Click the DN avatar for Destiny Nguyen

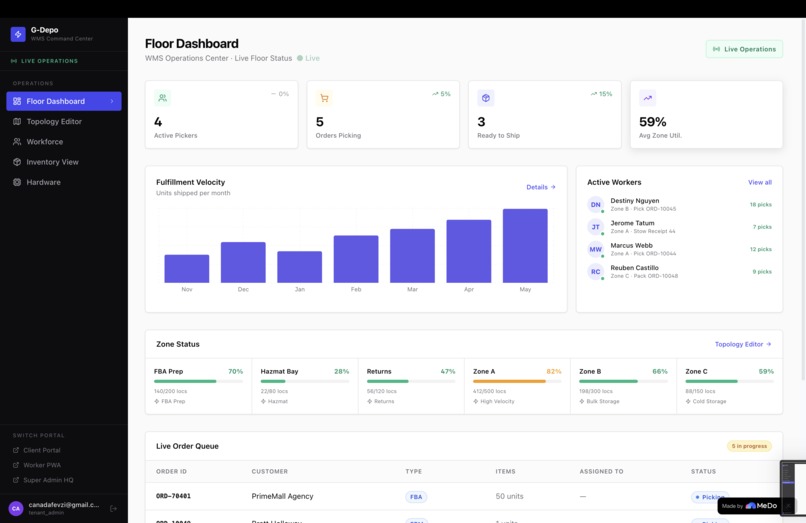click(x=595, y=204)
